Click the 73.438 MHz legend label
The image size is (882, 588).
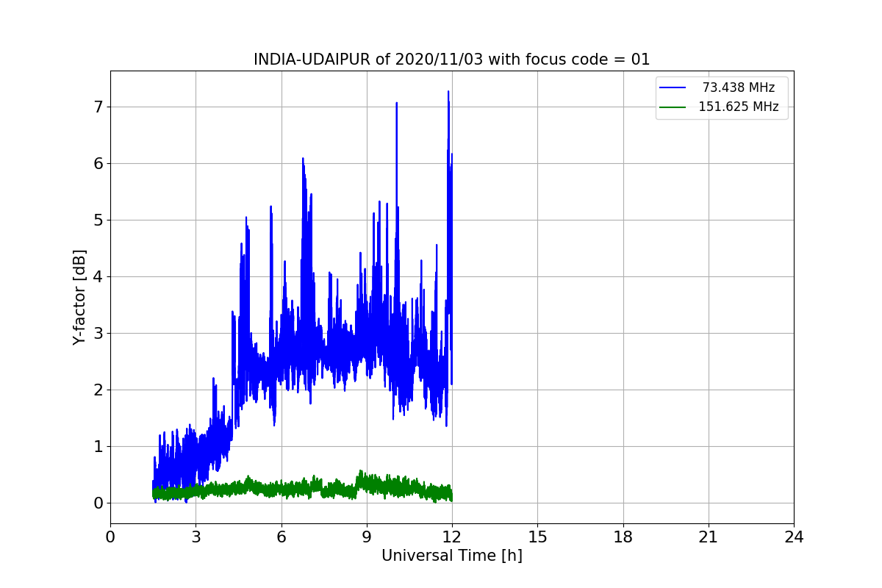[x=739, y=87]
